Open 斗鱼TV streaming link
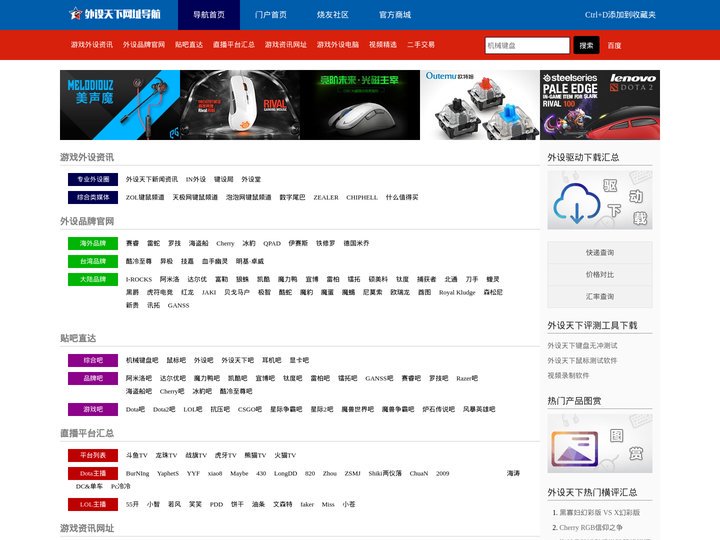The height and width of the screenshot is (540, 720). click(136, 456)
